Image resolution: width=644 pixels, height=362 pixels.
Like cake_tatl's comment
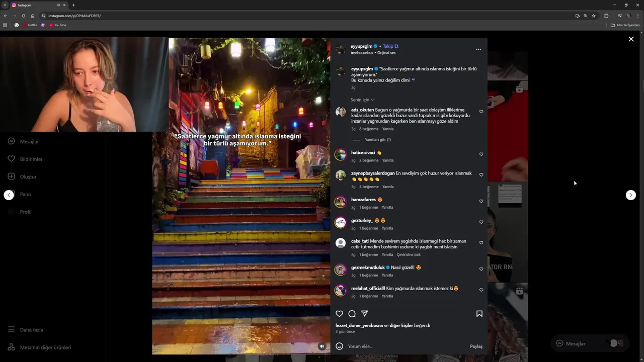click(x=481, y=243)
